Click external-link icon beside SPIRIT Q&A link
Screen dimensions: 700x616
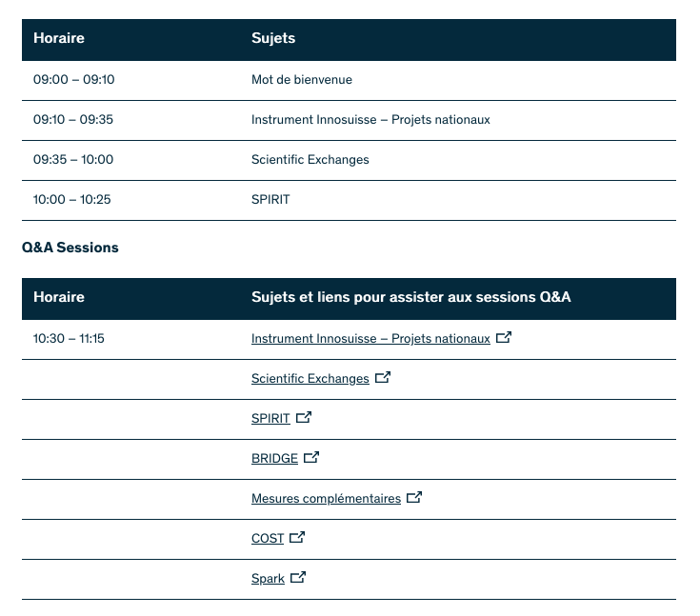click(x=304, y=417)
